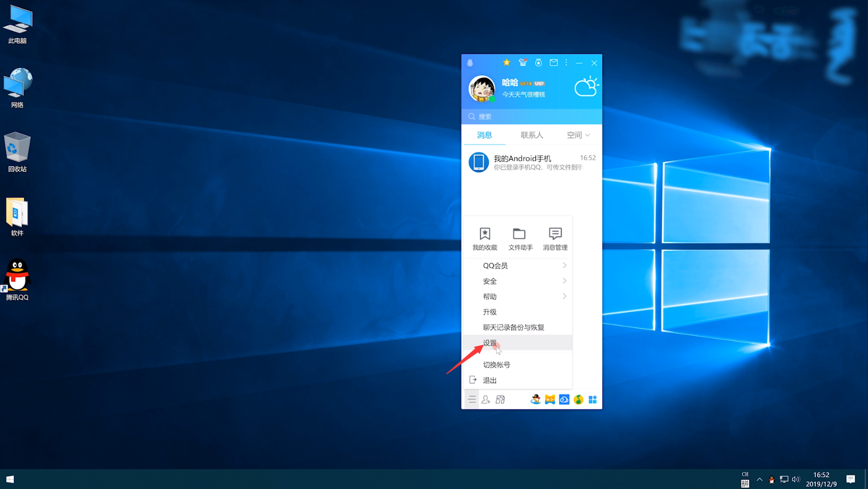Viewport: 868px width, 489px height.
Task: Select the 网络 desktop icon
Action: pos(18,88)
